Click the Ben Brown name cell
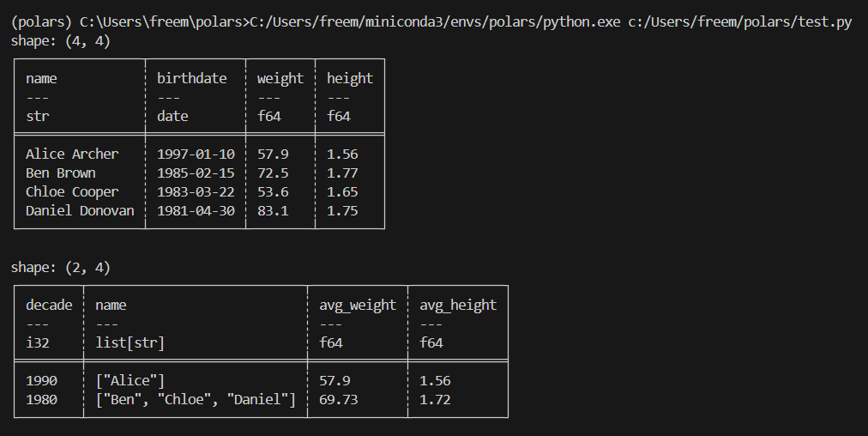Screen dimensions: 868x436 click(60, 173)
